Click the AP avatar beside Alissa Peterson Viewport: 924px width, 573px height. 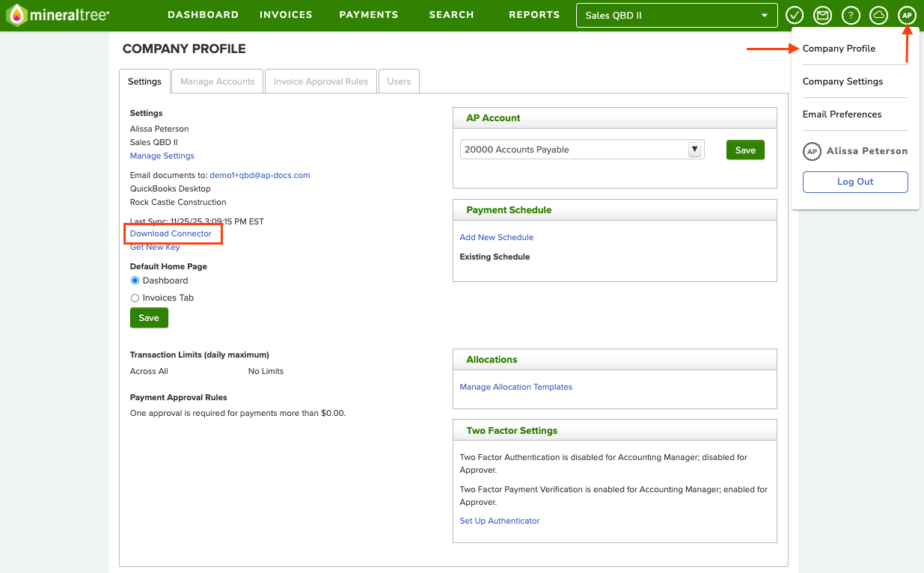[x=812, y=151]
